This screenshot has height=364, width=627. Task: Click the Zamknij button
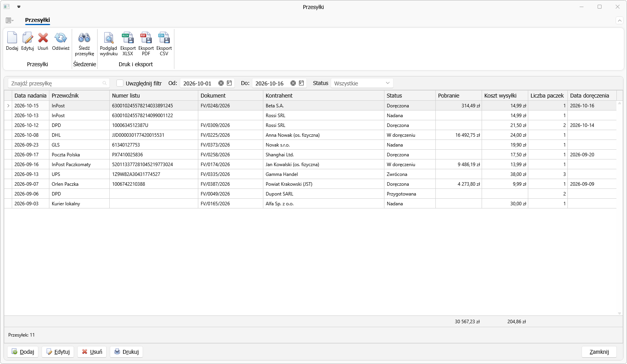pos(599,352)
